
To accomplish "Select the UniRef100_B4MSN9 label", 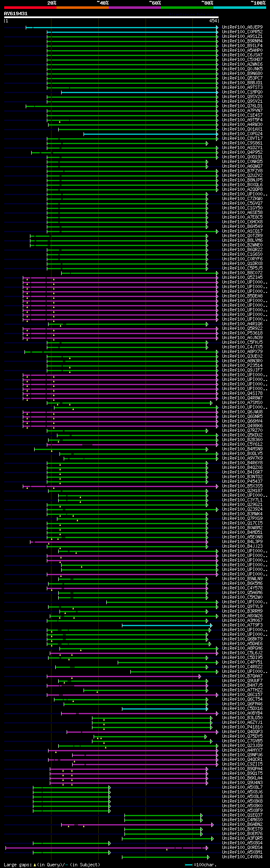I will pyautogui.click(x=242, y=449).
